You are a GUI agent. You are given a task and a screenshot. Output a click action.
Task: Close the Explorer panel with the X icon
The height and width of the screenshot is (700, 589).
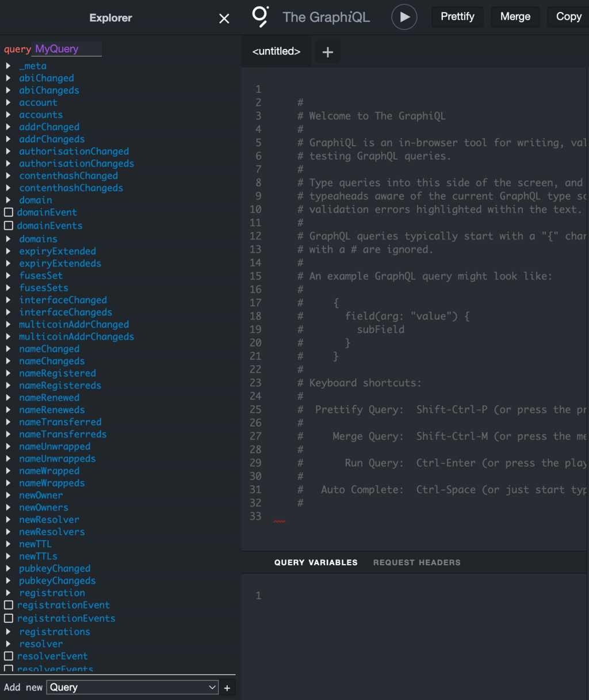[x=224, y=19]
